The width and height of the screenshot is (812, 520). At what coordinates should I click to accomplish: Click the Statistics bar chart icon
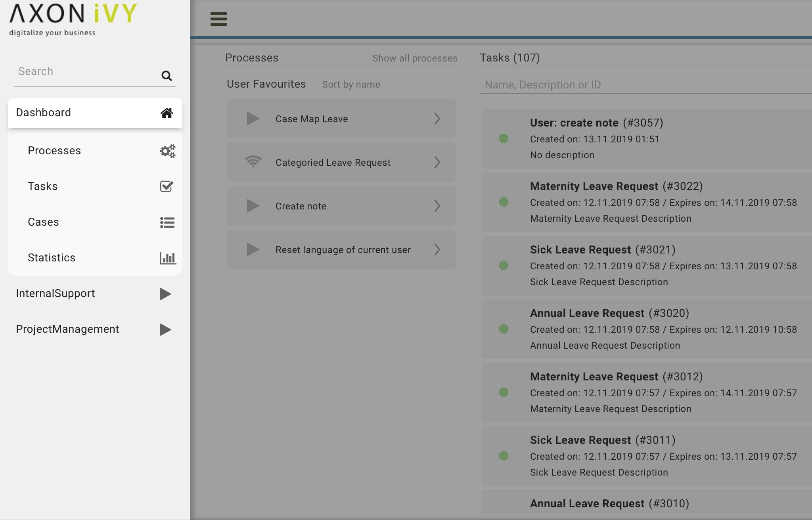168,258
